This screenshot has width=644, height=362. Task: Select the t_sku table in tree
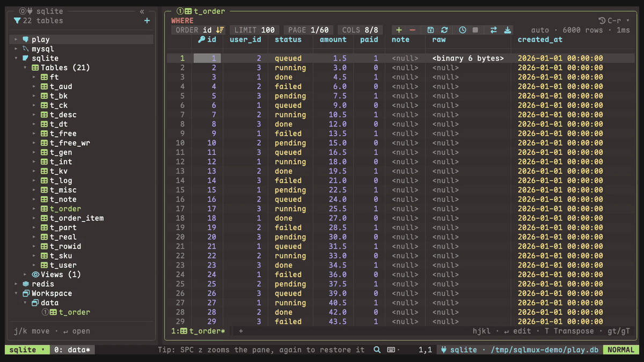[x=61, y=256]
